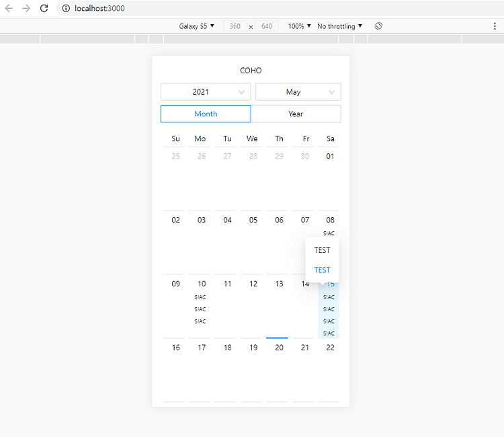The image size is (504, 437).
Task: Click the third SIAC event under date 15
Action: point(329,321)
